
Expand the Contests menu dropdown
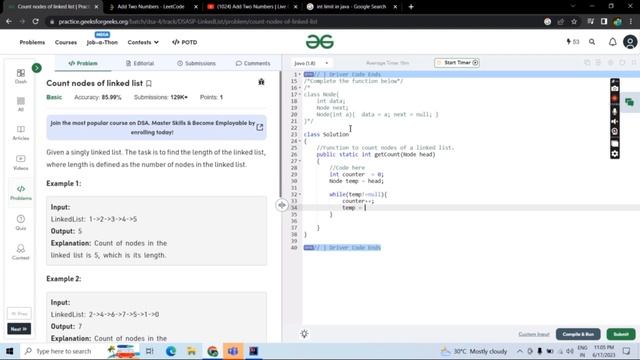point(143,42)
